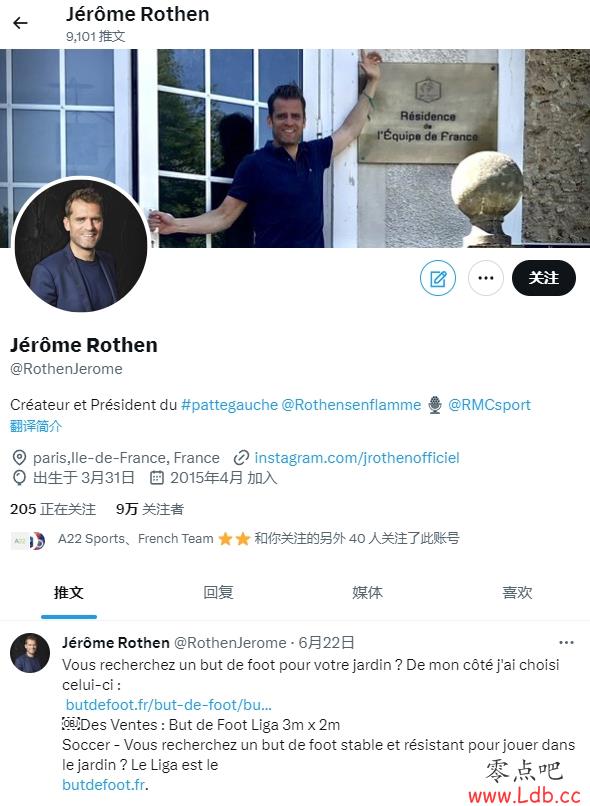The image size is (590, 806).
Task: View the 205 正在关注 following list
Action: click(53, 509)
